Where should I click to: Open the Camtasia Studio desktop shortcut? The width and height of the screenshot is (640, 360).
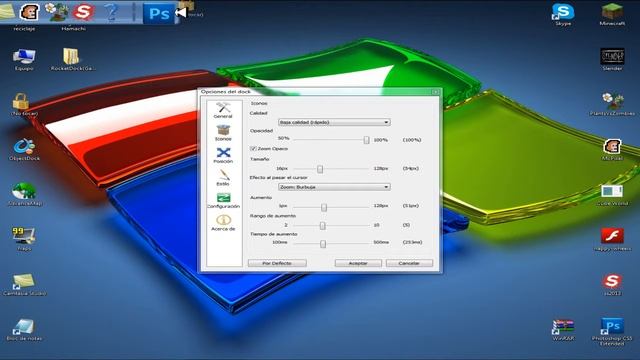24,284
